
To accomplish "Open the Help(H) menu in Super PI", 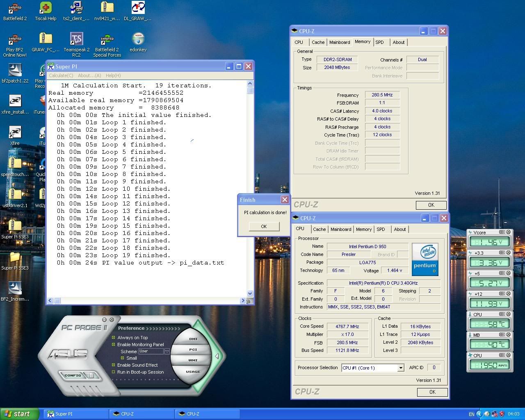I will coord(113,75).
